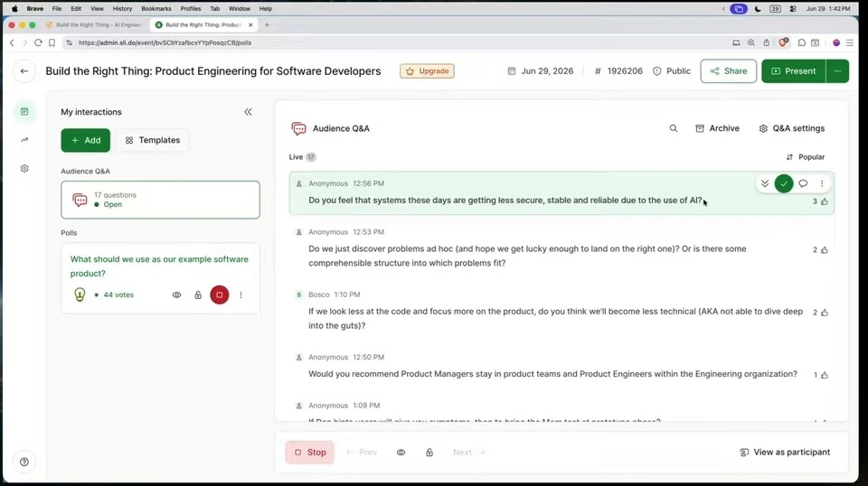Toggle the bottom bar eye visibility icon
868x486 pixels.
(x=401, y=453)
